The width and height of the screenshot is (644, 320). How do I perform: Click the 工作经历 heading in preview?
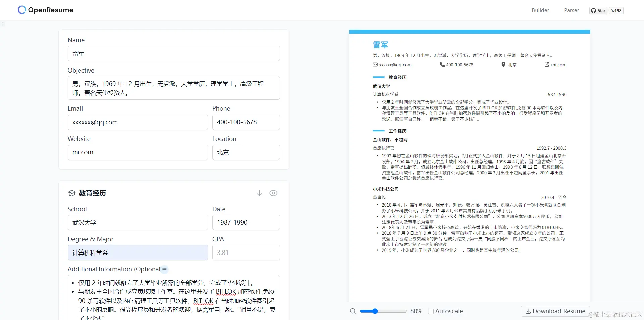point(397,131)
